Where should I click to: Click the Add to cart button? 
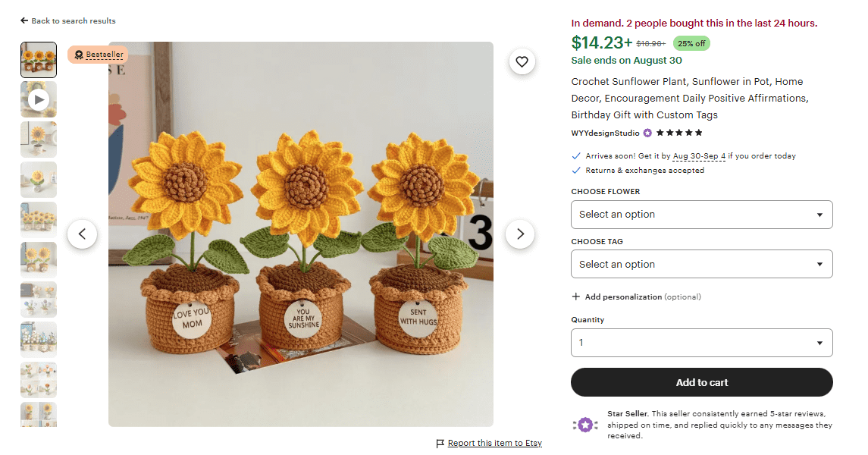tap(701, 382)
